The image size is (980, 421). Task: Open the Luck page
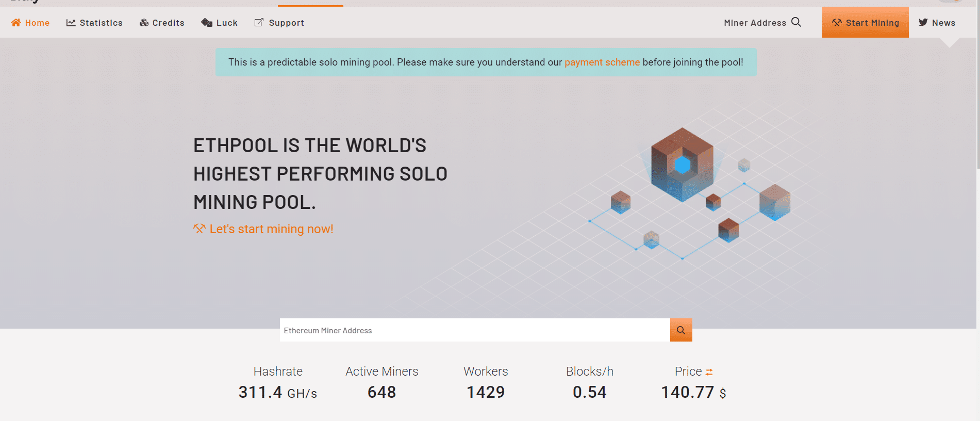220,23
